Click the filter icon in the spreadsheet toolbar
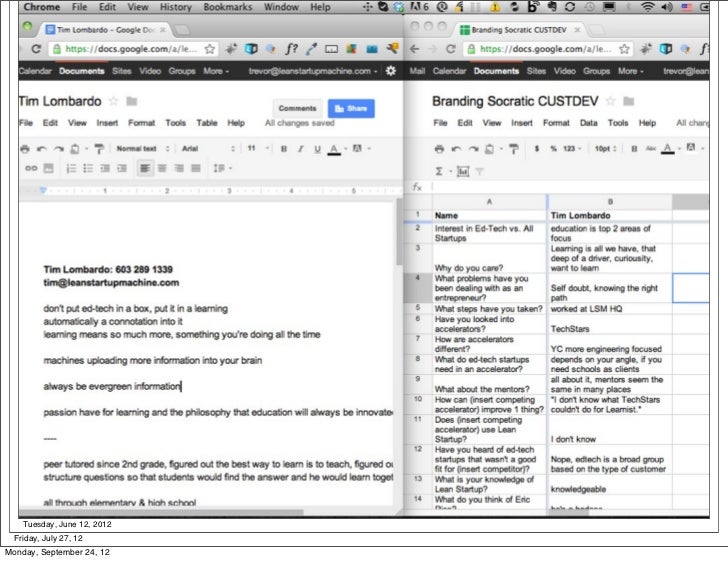This screenshot has width=728, height=561. click(480, 171)
